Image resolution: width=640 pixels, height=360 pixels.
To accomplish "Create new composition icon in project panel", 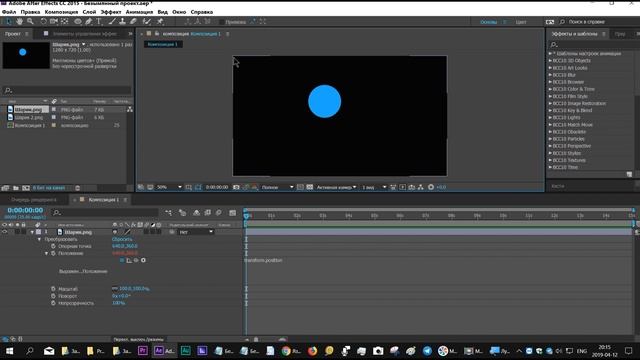I will point(26,188).
